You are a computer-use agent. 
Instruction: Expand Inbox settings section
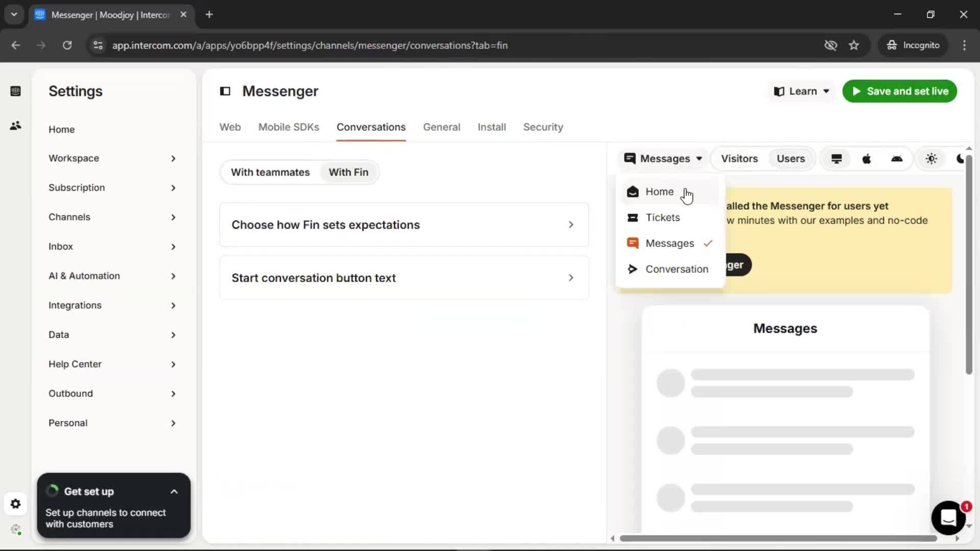[x=113, y=246]
